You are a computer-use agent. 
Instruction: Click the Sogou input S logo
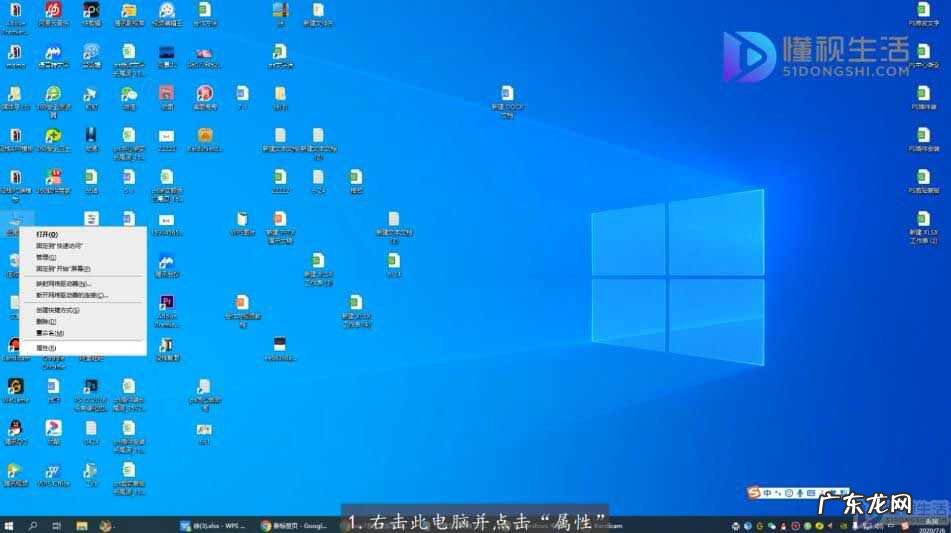coord(754,492)
